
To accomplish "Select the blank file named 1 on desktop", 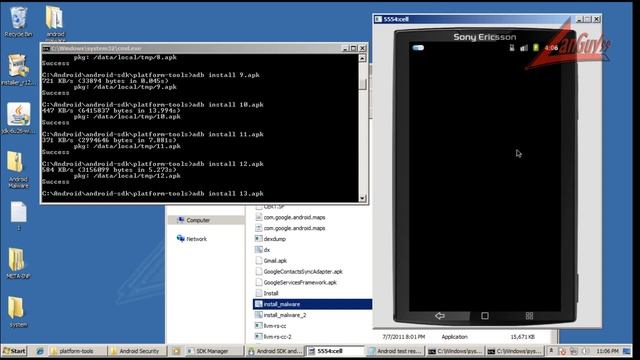I will pos(18,216).
